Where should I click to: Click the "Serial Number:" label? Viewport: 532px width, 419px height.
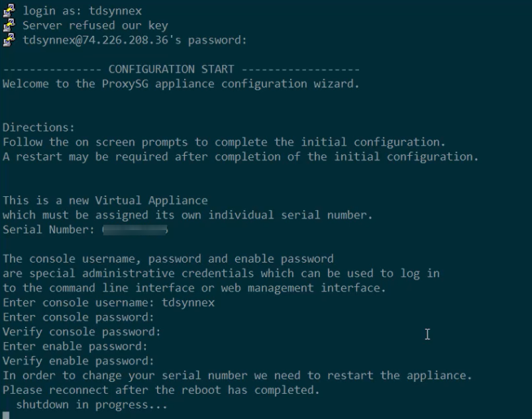click(48, 229)
